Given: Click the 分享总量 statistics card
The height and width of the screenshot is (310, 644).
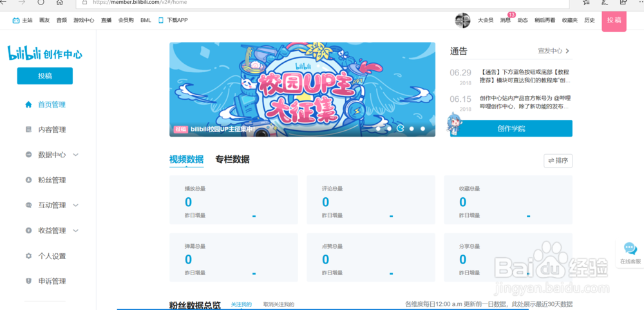Looking at the screenshot, I should point(508,257).
